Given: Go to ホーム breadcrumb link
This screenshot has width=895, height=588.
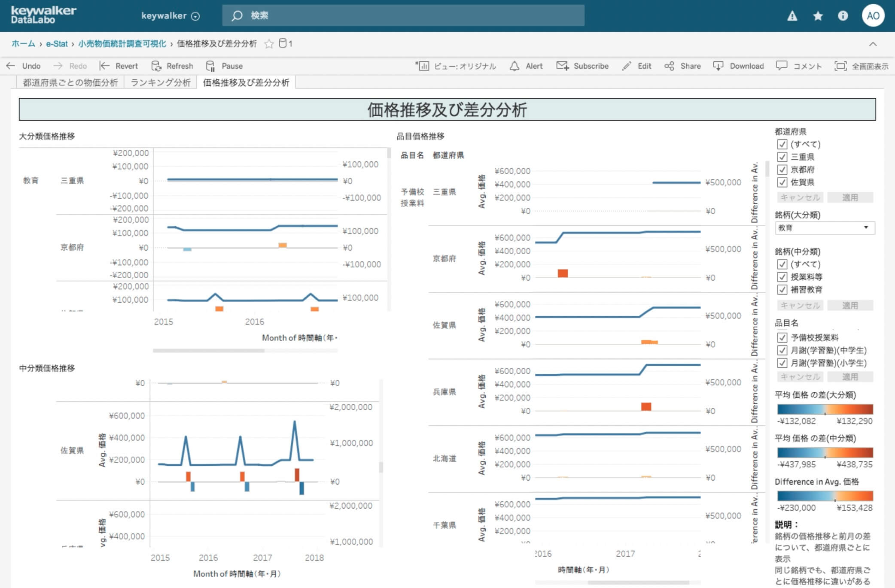Looking at the screenshot, I should (x=23, y=43).
